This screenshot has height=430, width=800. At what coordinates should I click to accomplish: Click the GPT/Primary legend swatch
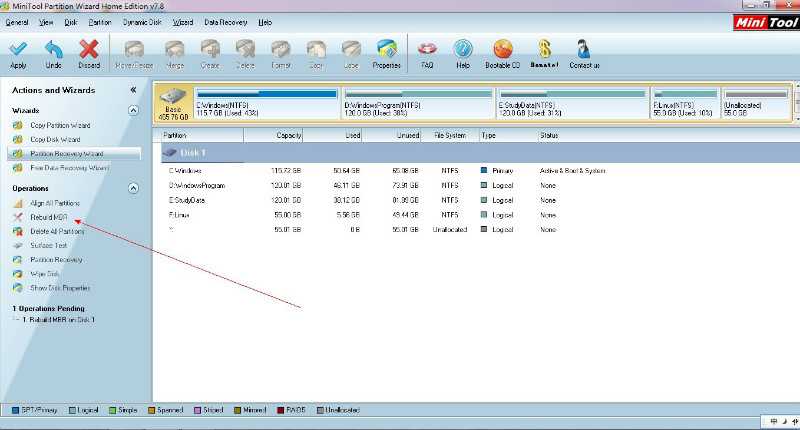point(15,410)
